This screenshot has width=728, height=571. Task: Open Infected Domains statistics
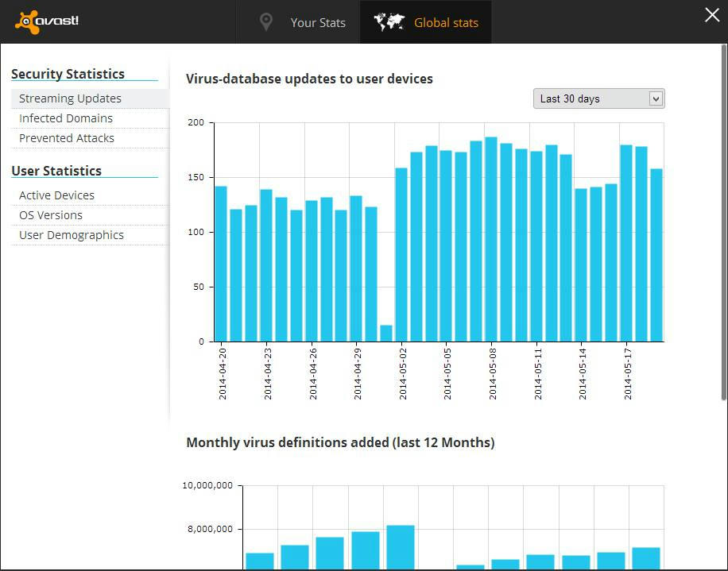(91, 118)
